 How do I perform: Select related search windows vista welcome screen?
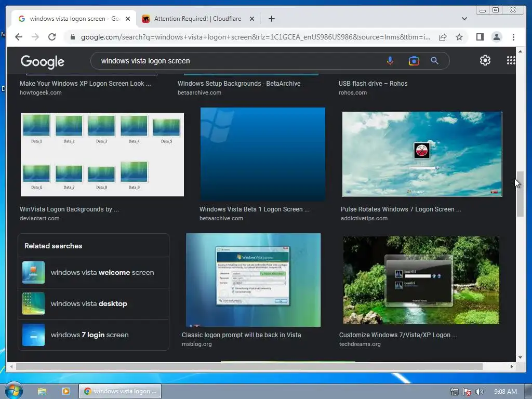click(94, 272)
